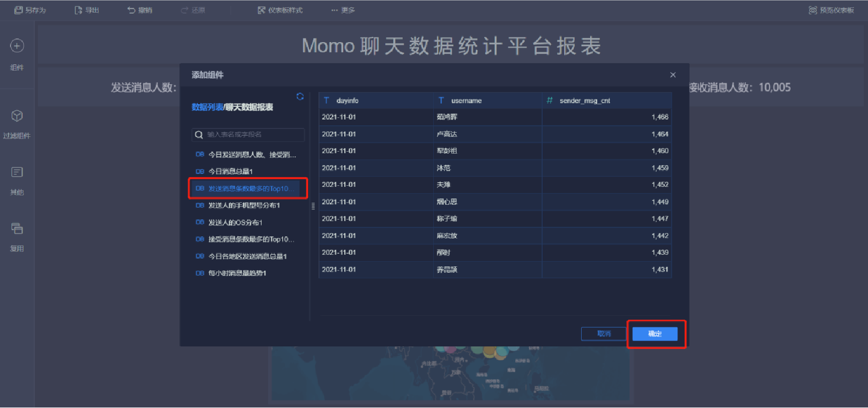Select table 每小时消息量趋势1
This screenshot has height=408, width=868.
click(231, 273)
